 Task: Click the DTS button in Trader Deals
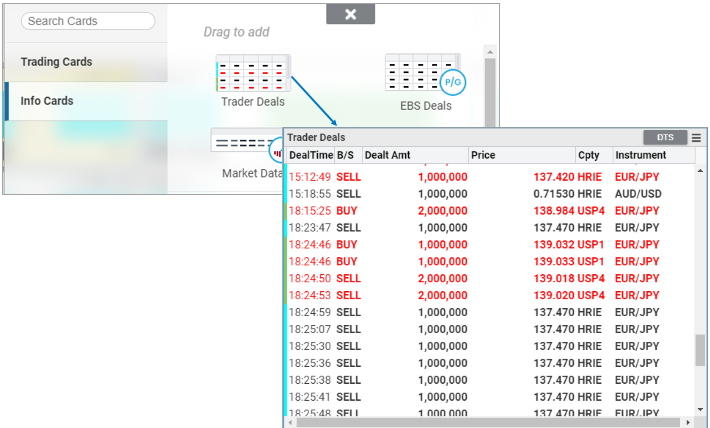pyautogui.click(x=664, y=138)
